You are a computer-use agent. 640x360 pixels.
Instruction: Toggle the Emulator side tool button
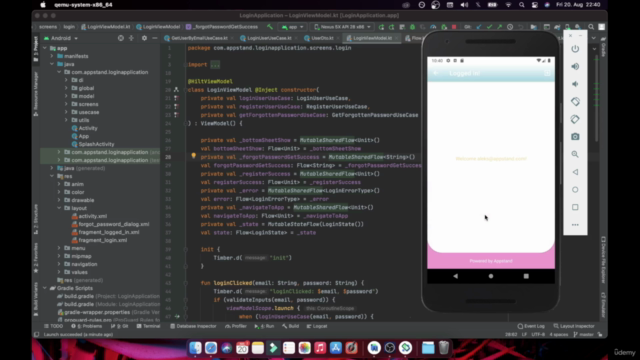tap(603, 305)
